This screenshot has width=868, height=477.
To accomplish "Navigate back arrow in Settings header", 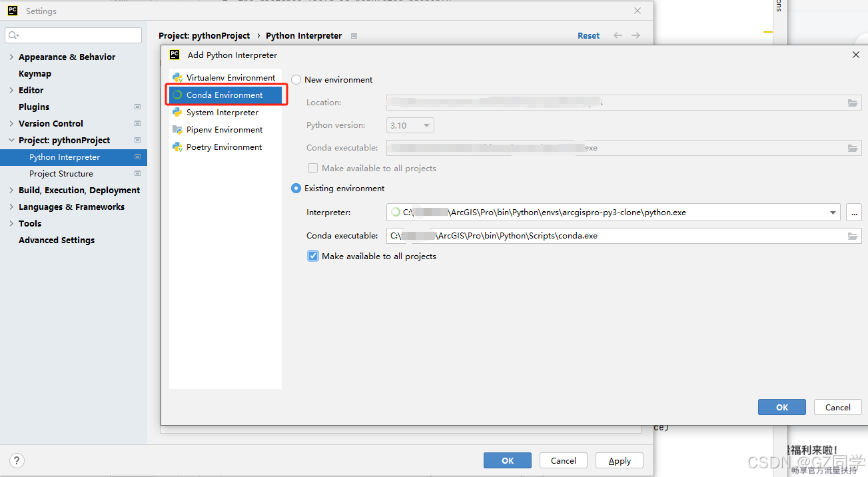I will point(618,36).
